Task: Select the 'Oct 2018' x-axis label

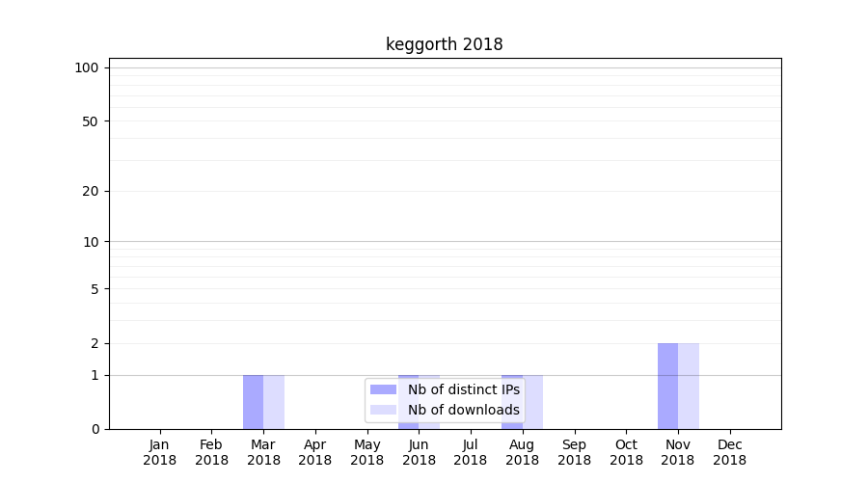Action: click(x=626, y=452)
